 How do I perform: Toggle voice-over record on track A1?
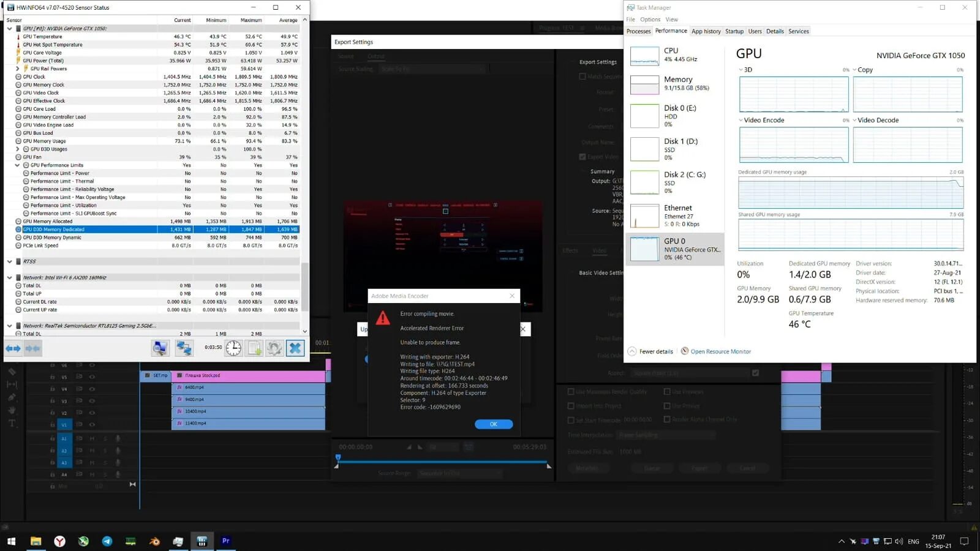[x=118, y=438]
